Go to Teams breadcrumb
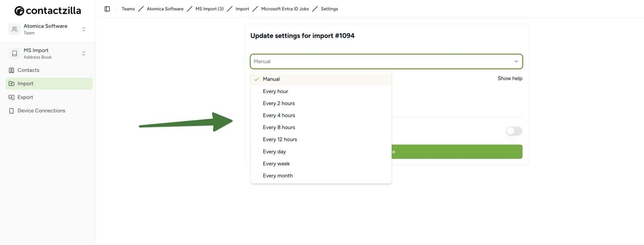The height and width of the screenshot is (245, 644). click(128, 9)
